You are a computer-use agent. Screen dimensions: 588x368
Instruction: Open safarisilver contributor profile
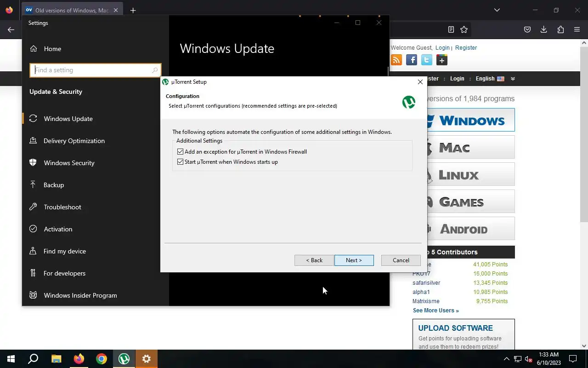(426, 283)
